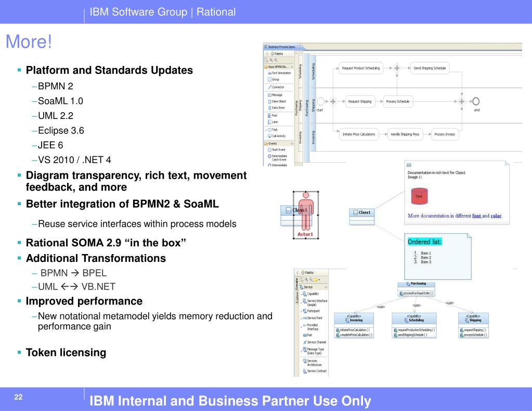Select the Service Interface (simple) tool

[315, 302]
